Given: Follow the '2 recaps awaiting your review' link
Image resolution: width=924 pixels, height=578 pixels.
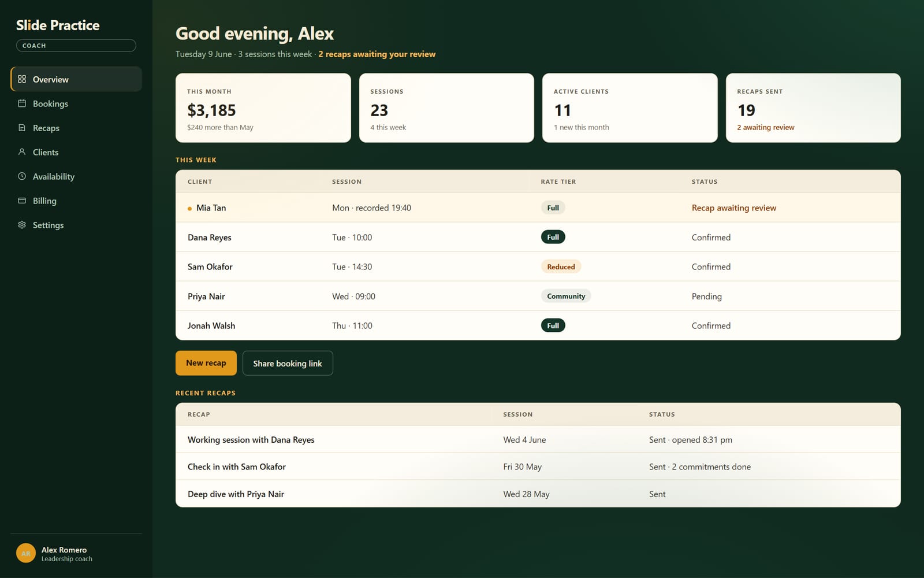Looking at the screenshot, I should coord(377,54).
